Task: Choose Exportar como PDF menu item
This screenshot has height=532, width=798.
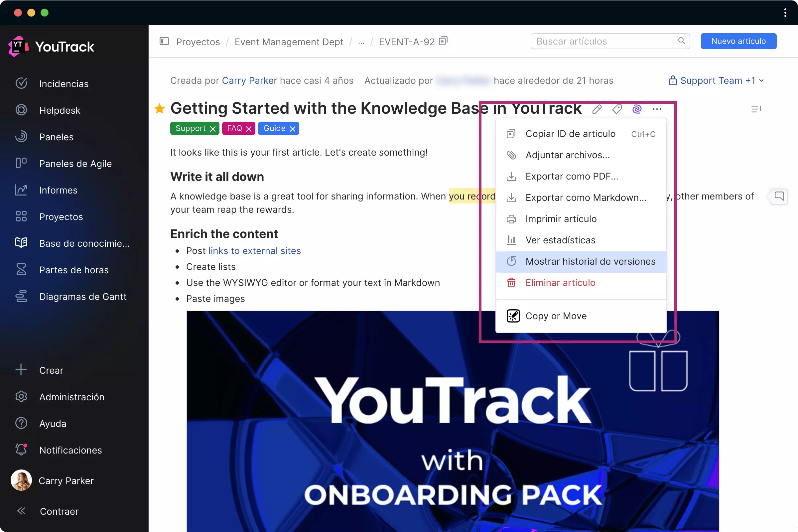Action: pos(571,177)
